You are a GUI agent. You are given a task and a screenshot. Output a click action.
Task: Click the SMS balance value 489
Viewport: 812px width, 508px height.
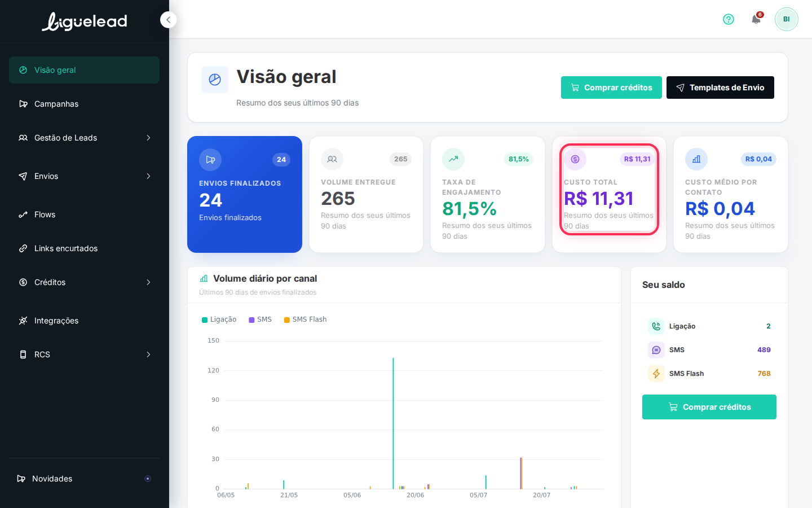pyautogui.click(x=764, y=350)
